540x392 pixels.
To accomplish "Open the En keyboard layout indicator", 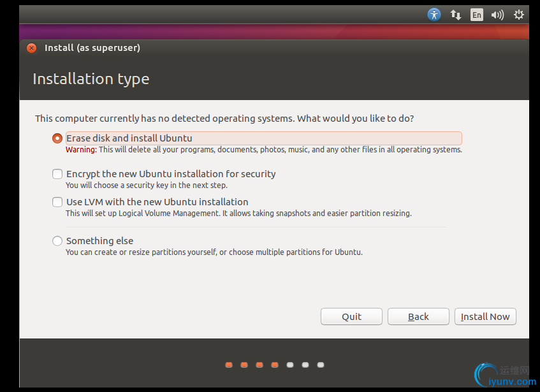I will (477, 15).
